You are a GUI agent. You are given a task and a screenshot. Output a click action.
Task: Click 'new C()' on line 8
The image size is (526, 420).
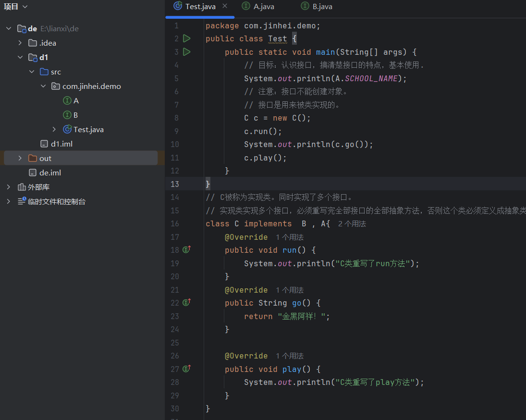tap(290, 118)
